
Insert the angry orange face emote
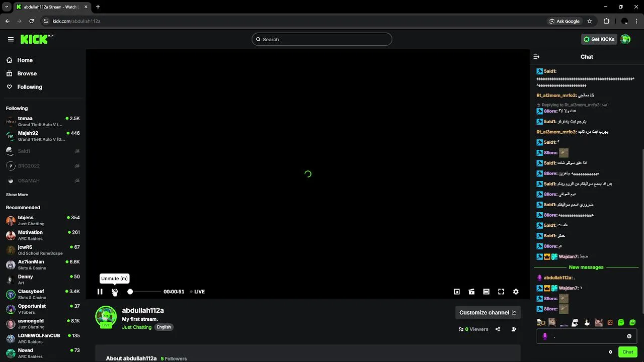610,322
